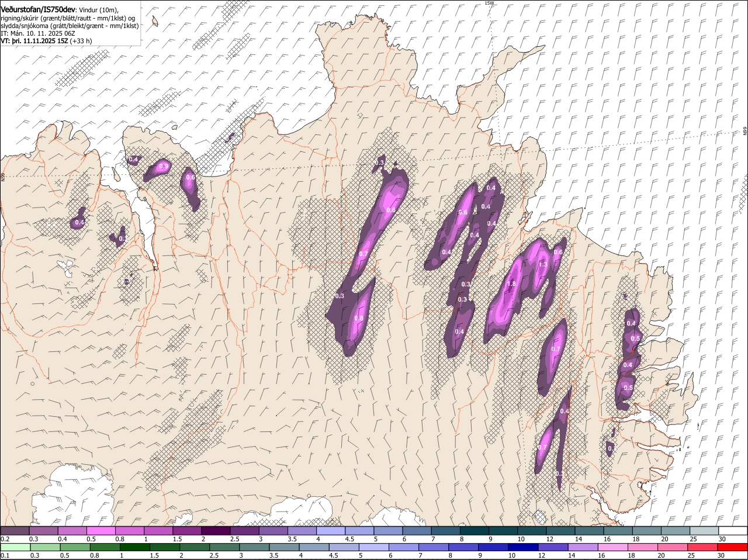The height and width of the screenshot is (560, 748).
Task: Click the '0.2' label on snow scale
Action: coord(5,539)
